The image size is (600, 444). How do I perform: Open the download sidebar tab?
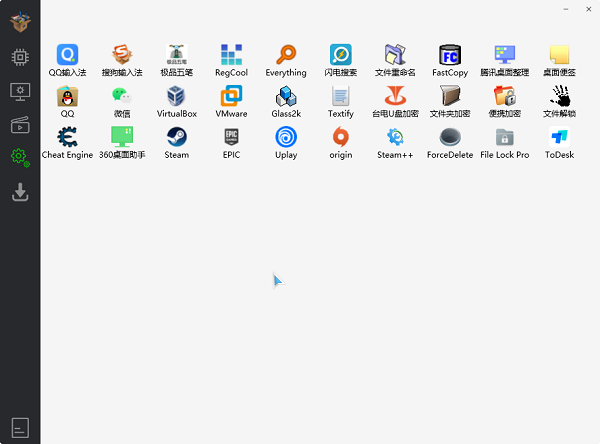tap(20, 192)
